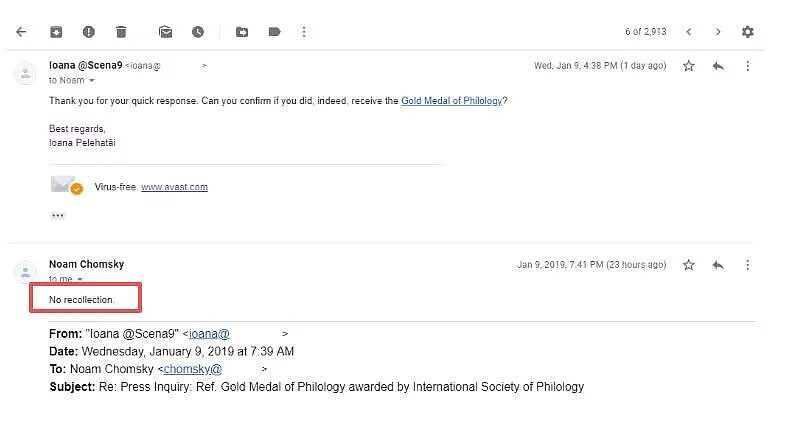The height and width of the screenshot is (433, 788).
Task: Reply to Ioana's message
Action: coord(718,66)
